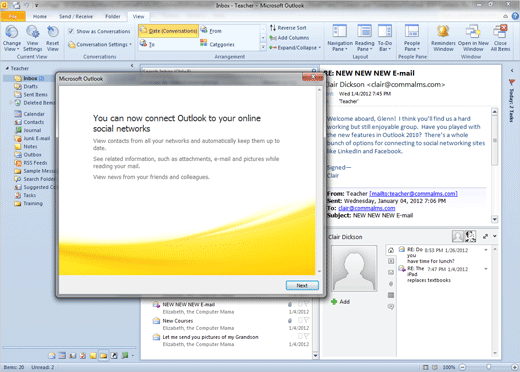Open the Change View gallery
The image size is (520, 372).
(x=12, y=39)
